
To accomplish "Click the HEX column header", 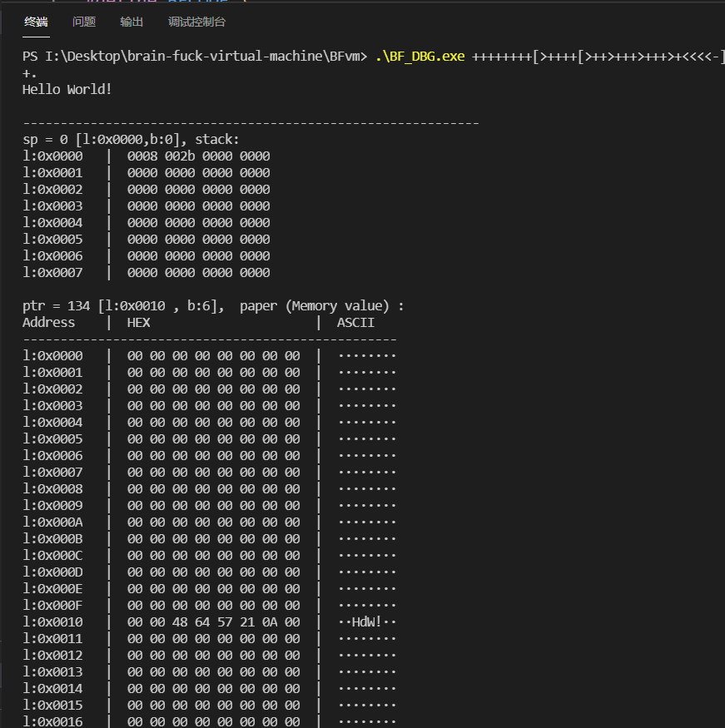I will coord(138,323).
